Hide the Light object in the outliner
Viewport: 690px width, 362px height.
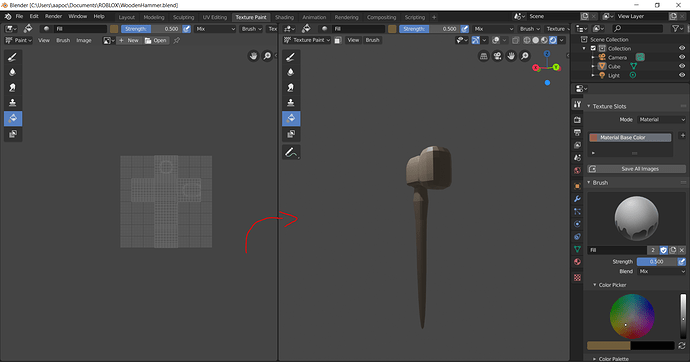point(682,75)
